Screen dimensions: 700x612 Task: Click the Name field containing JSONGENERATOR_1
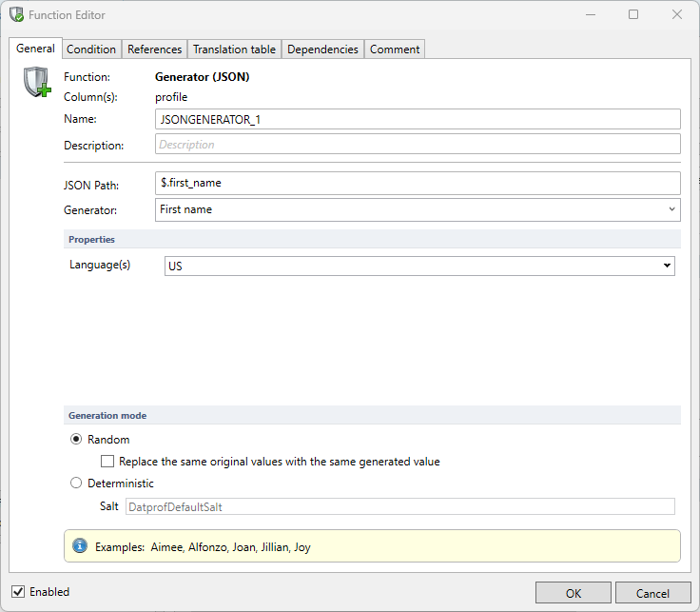418,119
